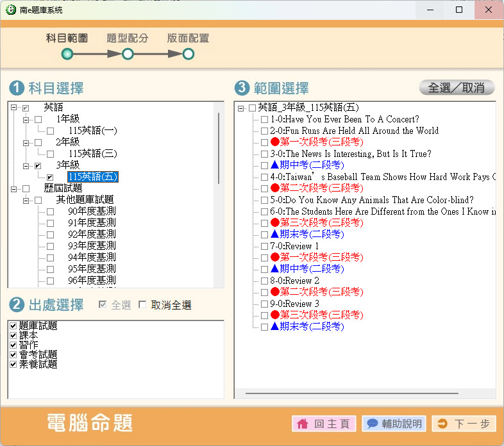Collapse the 2年級 tree node
The width and height of the screenshot is (504, 446).
(26, 143)
